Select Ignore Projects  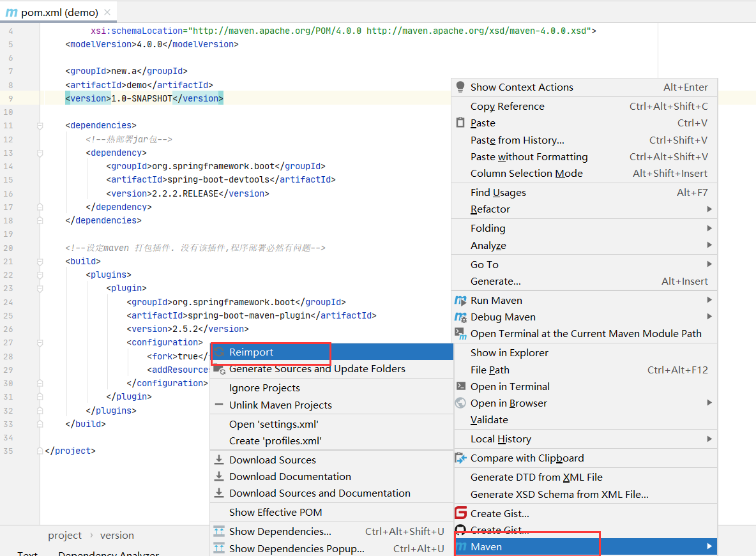332,387
